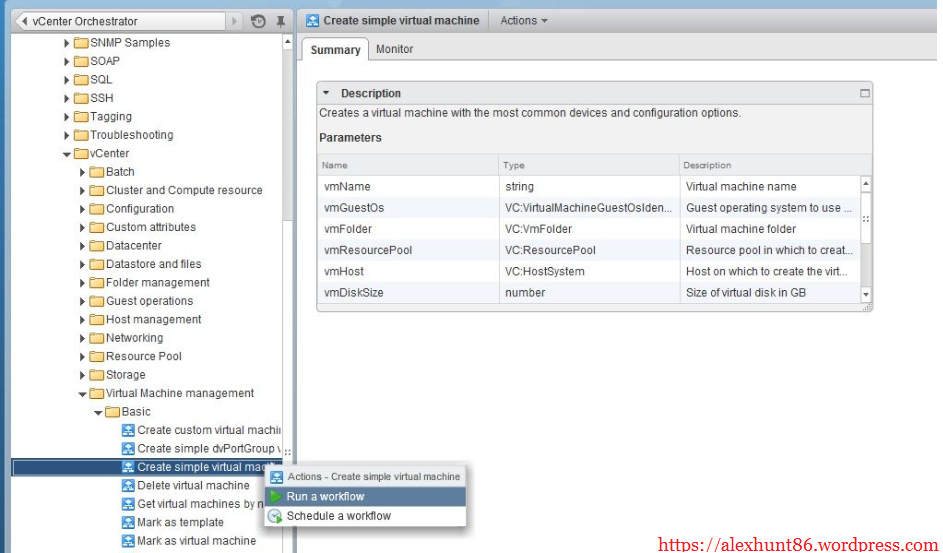Screen dimensions: 943x553
Task: Collapse the Description section triangle
Action: (x=326, y=93)
